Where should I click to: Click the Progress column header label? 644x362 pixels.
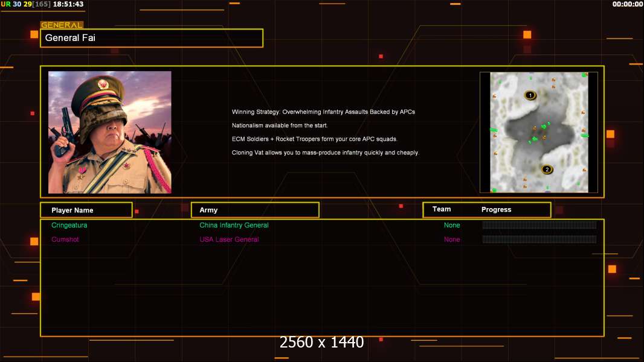click(x=496, y=209)
